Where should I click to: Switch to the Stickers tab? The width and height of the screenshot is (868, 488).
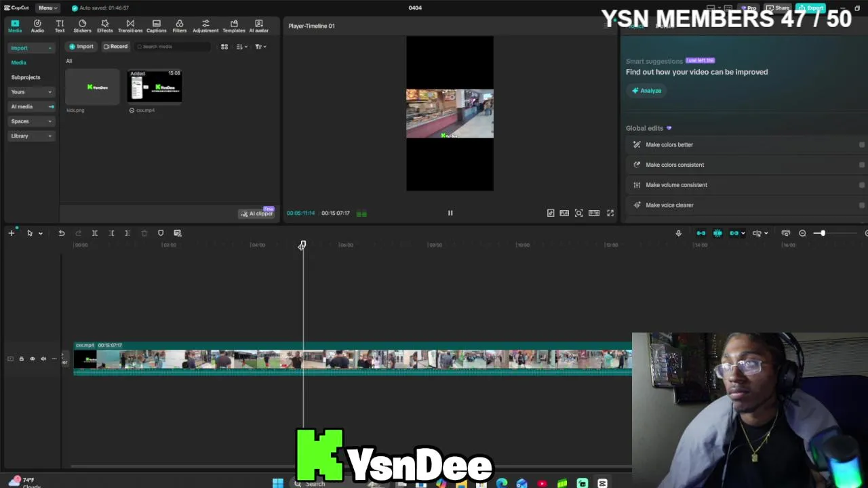click(82, 26)
